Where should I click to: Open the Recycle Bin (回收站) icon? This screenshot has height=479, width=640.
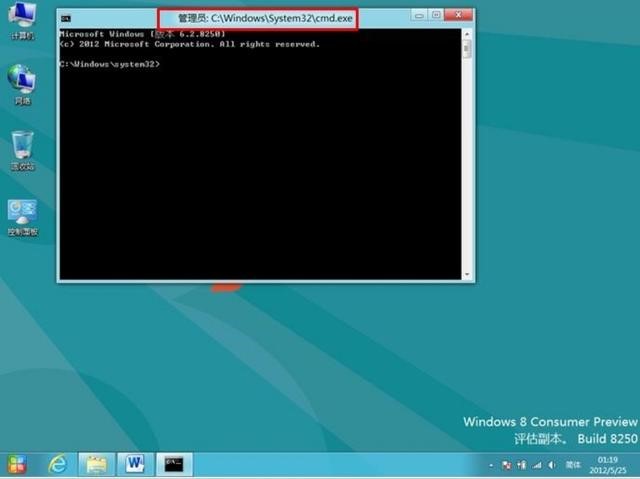point(22,148)
